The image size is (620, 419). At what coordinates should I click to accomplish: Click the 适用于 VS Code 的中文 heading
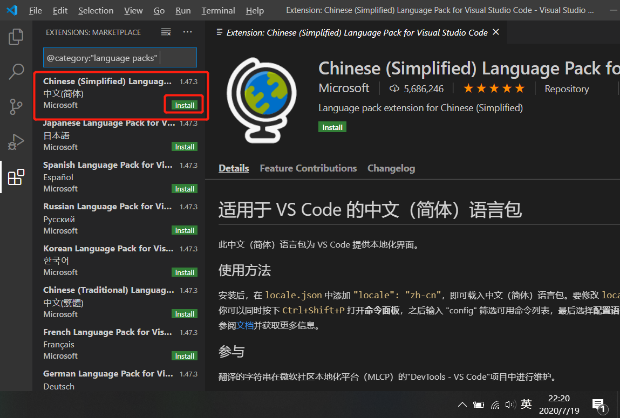[370, 210]
